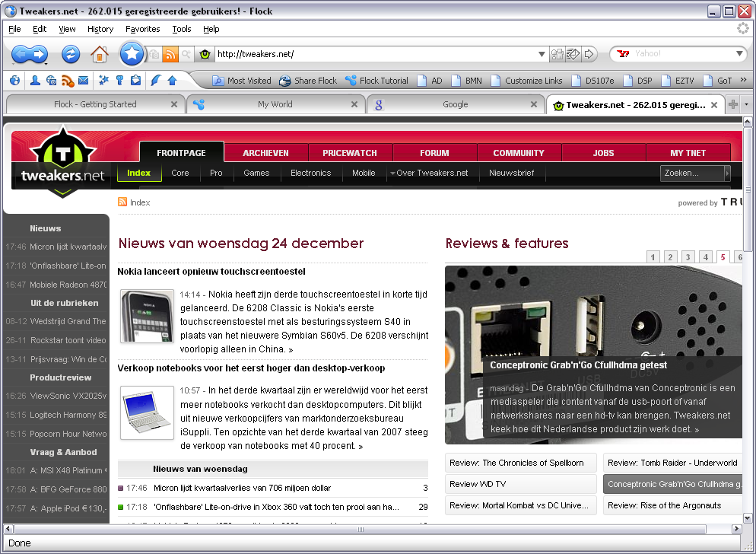The width and height of the screenshot is (756, 554).
Task: Star this page as favorite
Action: 132,53
